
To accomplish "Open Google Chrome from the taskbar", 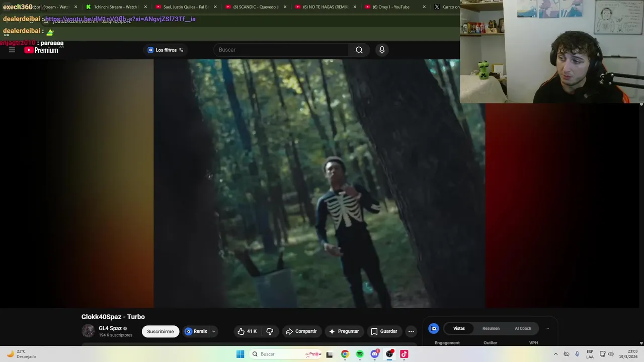I will (345, 354).
